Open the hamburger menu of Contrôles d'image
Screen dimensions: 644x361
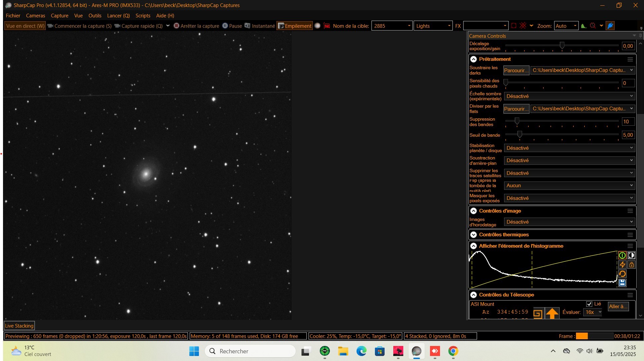[x=630, y=211]
